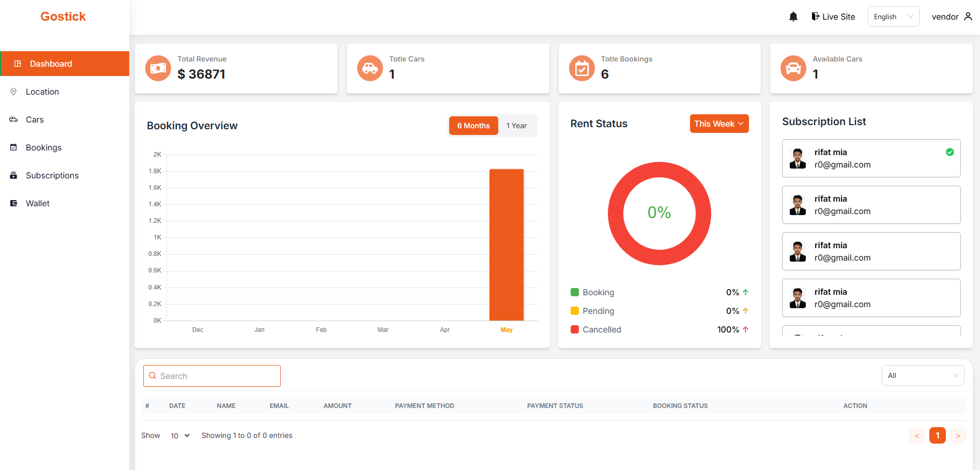Viewport: 980px width, 470px height.
Task: Open the All filter dropdown
Action: (x=922, y=375)
